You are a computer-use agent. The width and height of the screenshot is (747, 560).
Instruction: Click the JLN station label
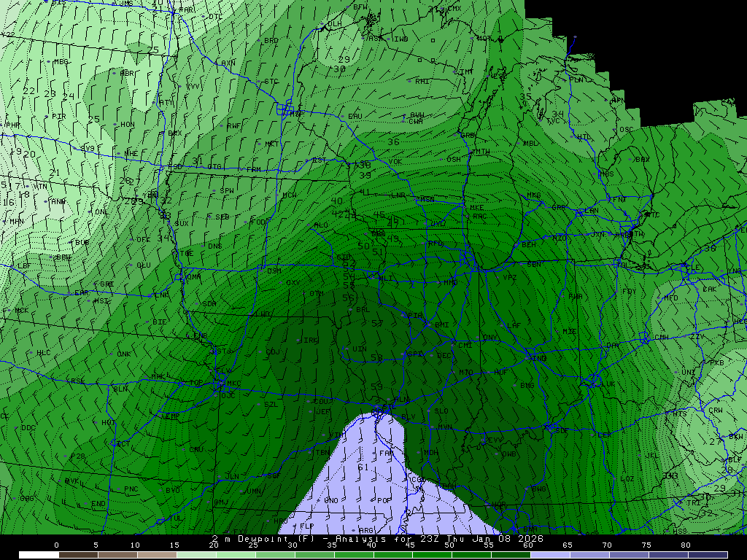pos(232,476)
